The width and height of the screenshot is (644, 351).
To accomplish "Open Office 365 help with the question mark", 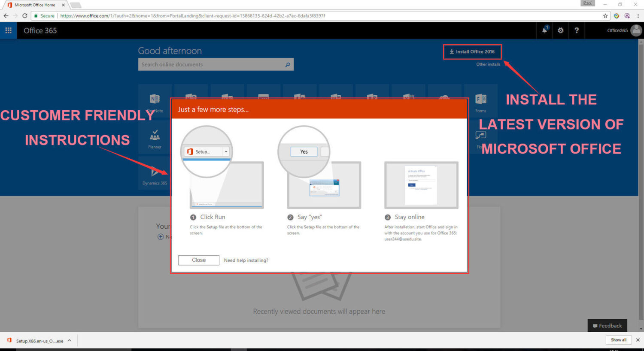I will [x=577, y=30].
